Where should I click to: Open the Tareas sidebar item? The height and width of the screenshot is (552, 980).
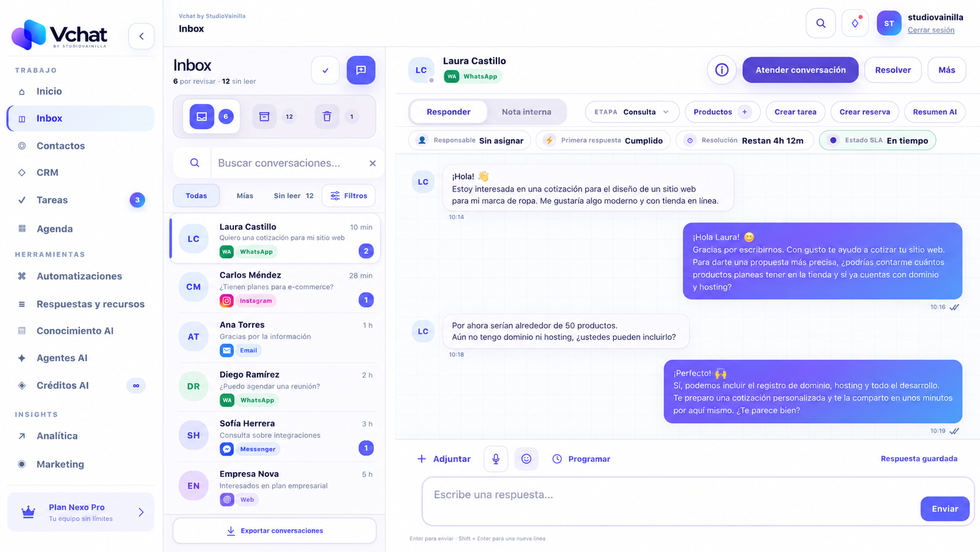(80, 200)
